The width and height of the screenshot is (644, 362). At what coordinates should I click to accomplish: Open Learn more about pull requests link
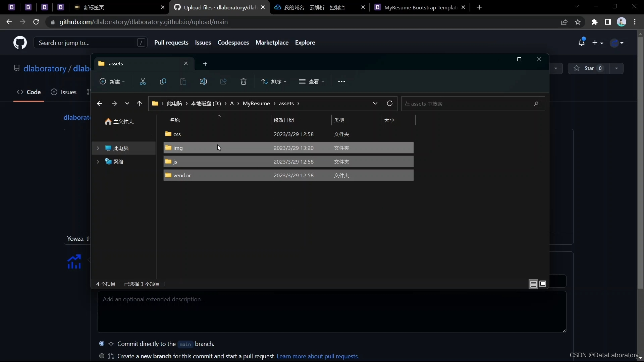[x=318, y=356]
